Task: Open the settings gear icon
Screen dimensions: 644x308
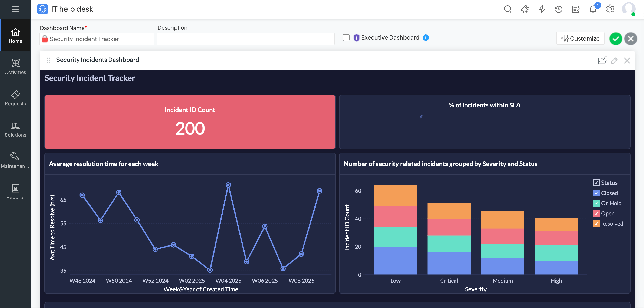Action: coord(610,9)
